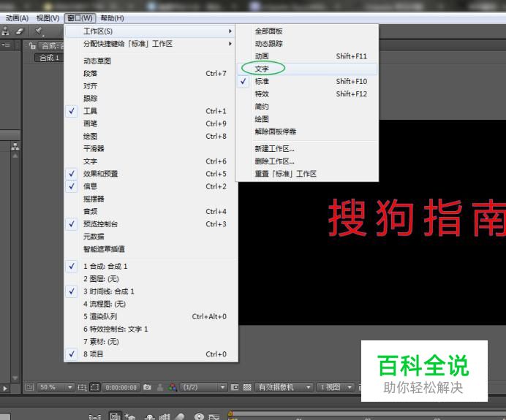The height and width of the screenshot is (420, 506).
Task: Toggle the timeline draft 3D icon
Action: click(129, 417)
